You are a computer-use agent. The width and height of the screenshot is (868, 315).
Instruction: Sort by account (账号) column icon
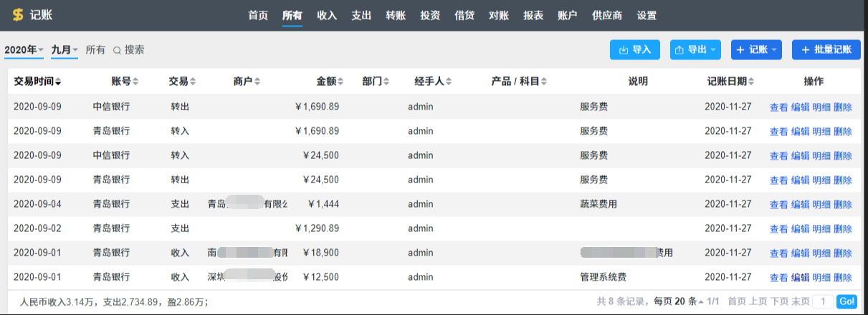coord(135,82)
